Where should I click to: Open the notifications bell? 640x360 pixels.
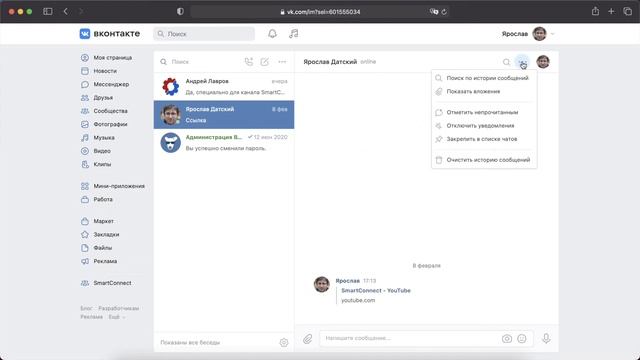click(272, 34)
